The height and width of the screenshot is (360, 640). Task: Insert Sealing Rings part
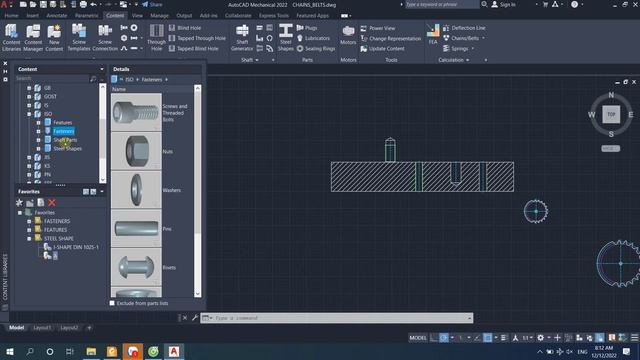tap(316, 49)
